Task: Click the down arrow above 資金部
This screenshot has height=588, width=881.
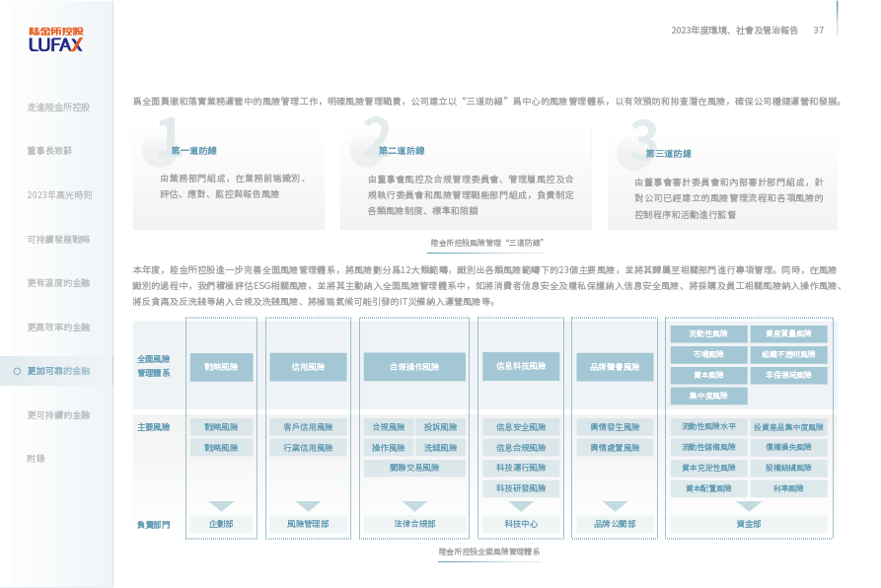Action: pos(749,506)
